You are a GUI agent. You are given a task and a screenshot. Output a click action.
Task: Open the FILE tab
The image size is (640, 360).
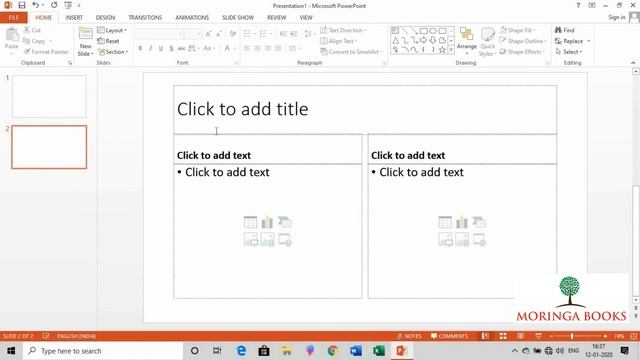[13, 18]
